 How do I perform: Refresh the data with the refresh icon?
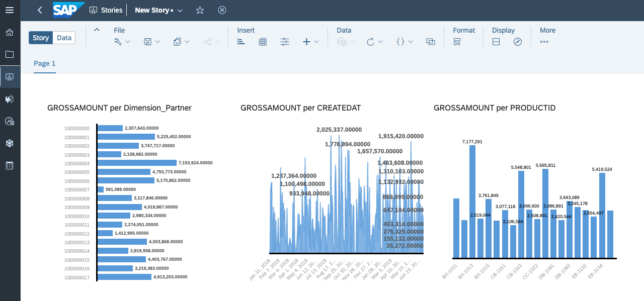tap(371, 42)
